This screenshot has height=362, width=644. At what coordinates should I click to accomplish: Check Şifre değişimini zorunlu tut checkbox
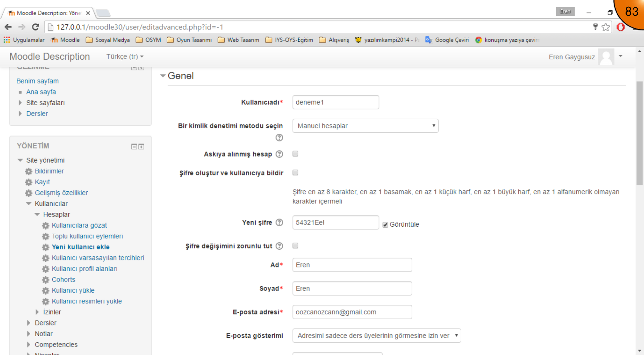coord(295,246)
